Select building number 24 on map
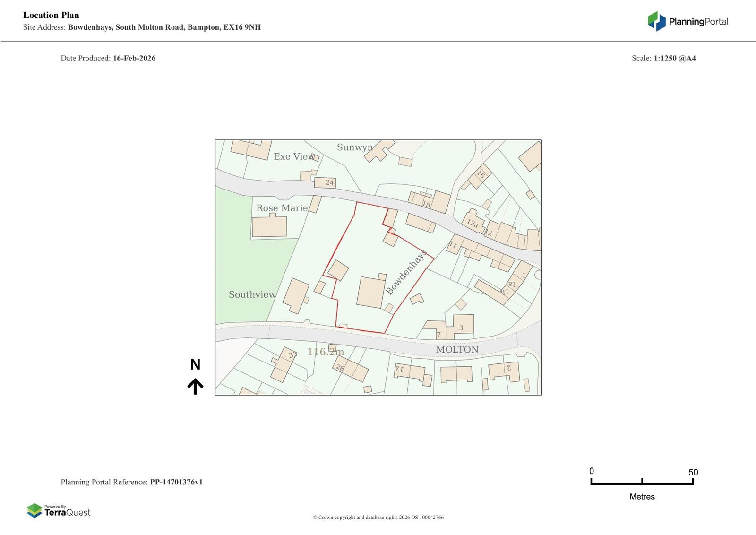 coord(329,182)
